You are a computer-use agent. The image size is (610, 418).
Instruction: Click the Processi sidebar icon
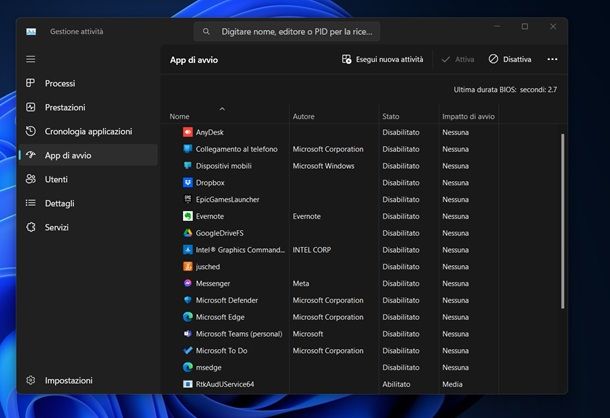pyautogui.click(x=31, y=83)
